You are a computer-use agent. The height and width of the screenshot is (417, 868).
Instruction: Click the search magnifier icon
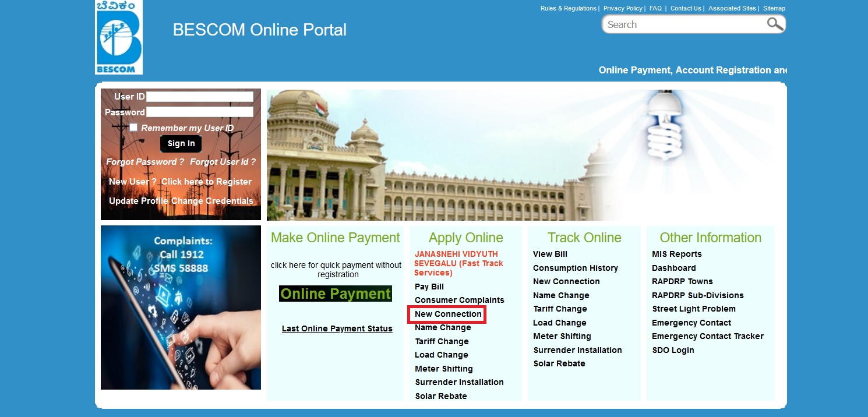(x=774, y=24)
